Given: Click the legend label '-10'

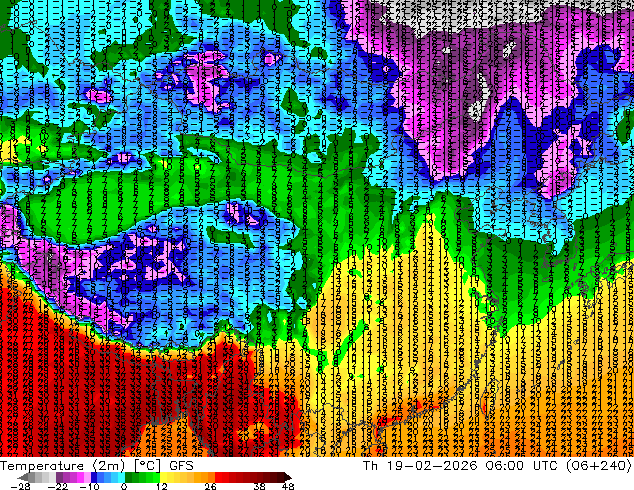Looking at the screenshot, I should click(x=89, y=486).
